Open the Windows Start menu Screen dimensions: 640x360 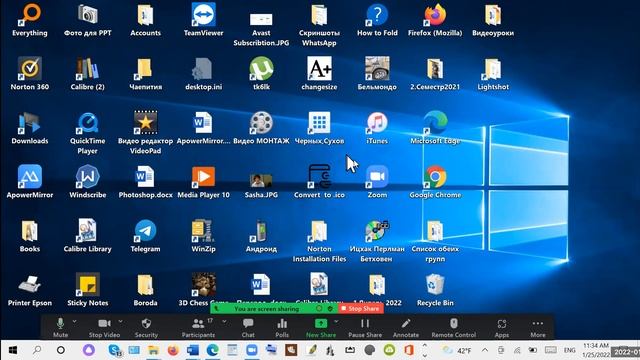pos(13,350)
